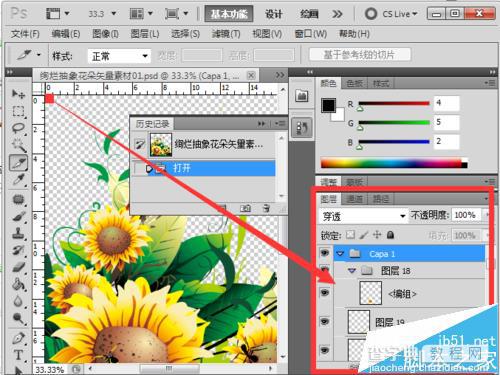Select the Pen tool
The image size is (500, 375).
coord(18,338)
